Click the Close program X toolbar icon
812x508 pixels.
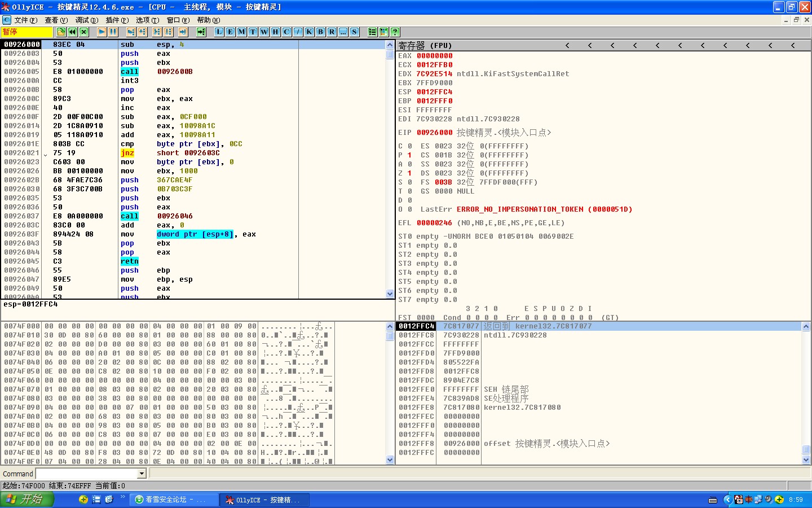(84, 32)
